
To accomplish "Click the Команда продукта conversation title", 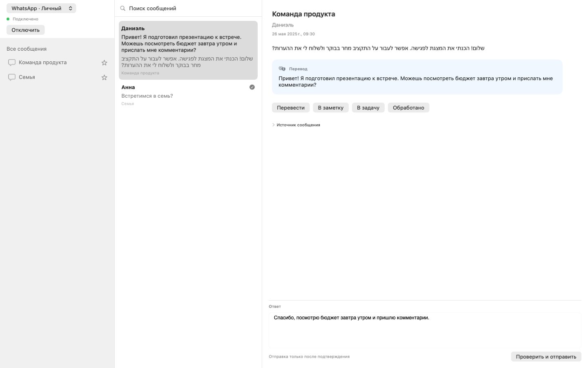I will coord(303,14).
